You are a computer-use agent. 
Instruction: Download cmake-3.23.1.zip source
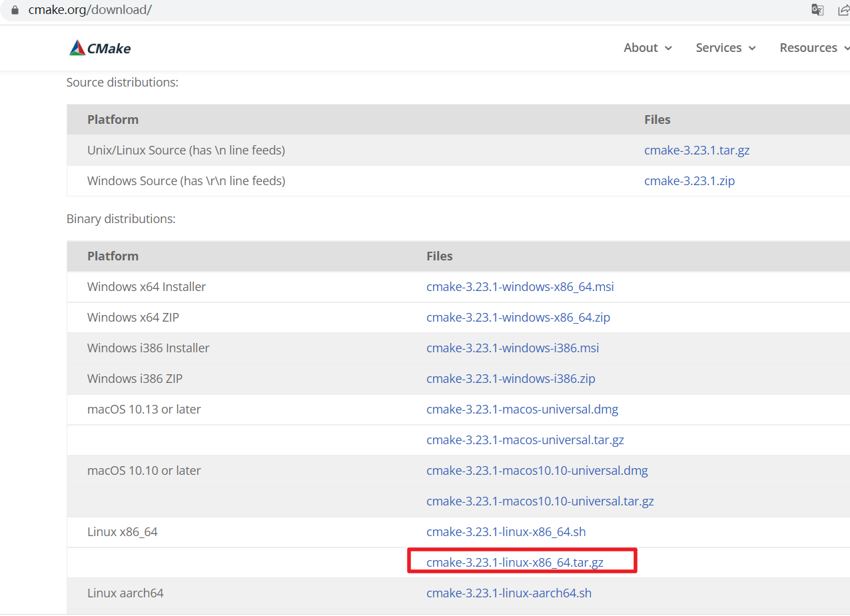(689, 181)
